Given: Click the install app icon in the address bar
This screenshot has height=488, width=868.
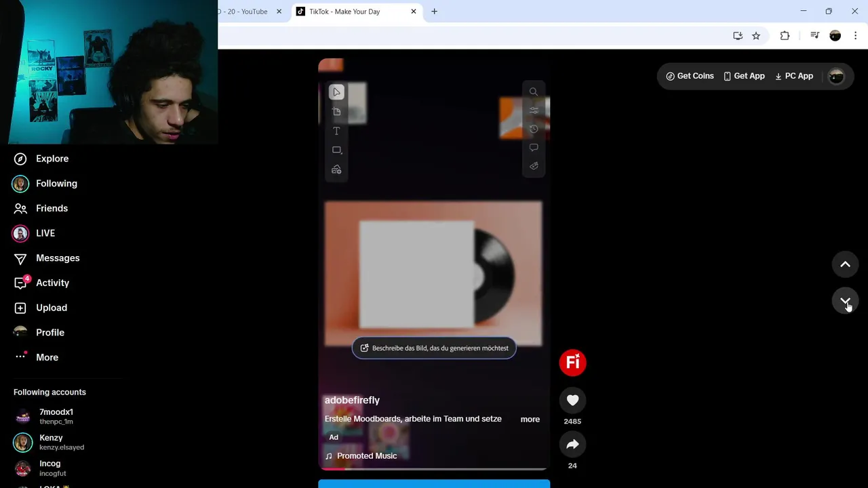Looking at the screenshot, I should (738, 36).
